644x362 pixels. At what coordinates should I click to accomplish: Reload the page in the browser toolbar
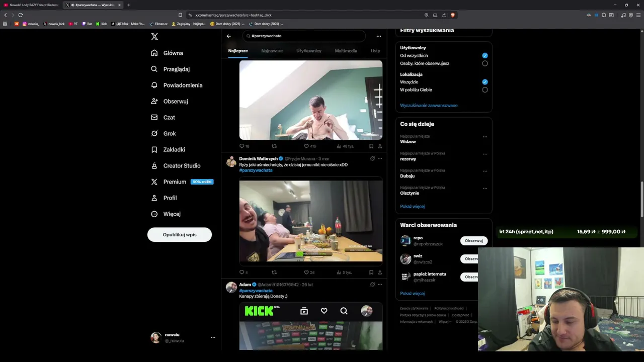click(21, 15)
